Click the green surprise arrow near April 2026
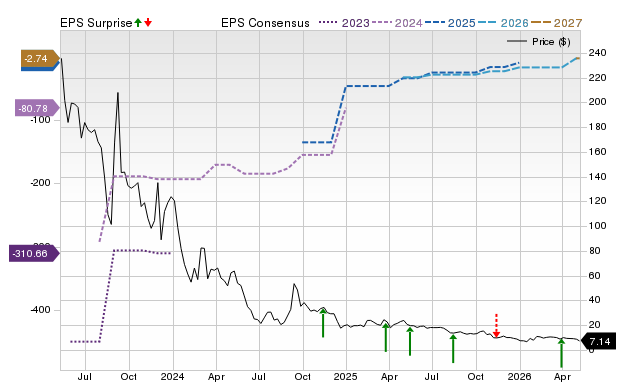 [562, 353]
